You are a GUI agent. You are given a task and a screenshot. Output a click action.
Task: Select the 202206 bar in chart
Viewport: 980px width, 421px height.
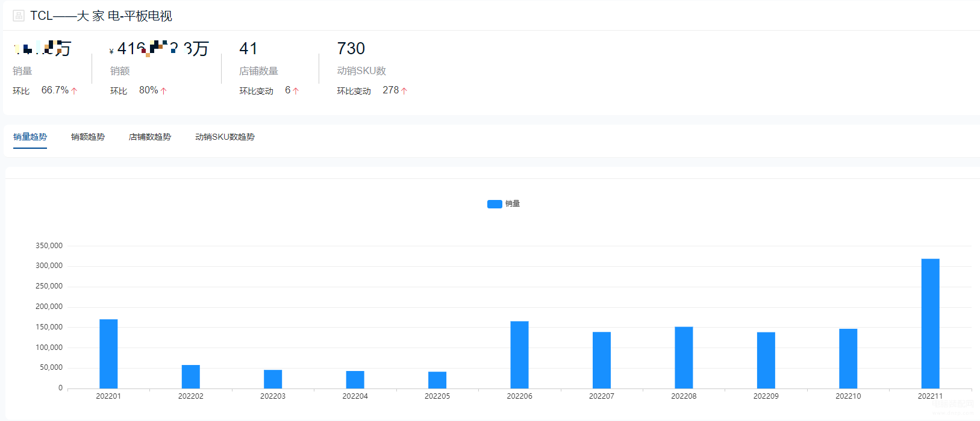click(x=519, y=355)
